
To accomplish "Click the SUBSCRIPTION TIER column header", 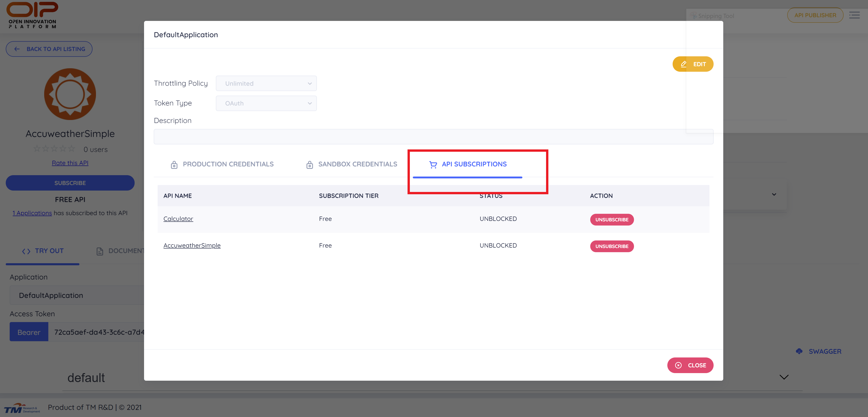I will [x=349, y=196].
